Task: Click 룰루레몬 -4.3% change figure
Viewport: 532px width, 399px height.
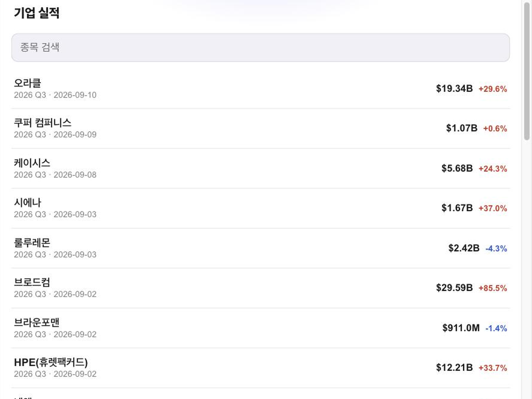Action: (496, 249)
